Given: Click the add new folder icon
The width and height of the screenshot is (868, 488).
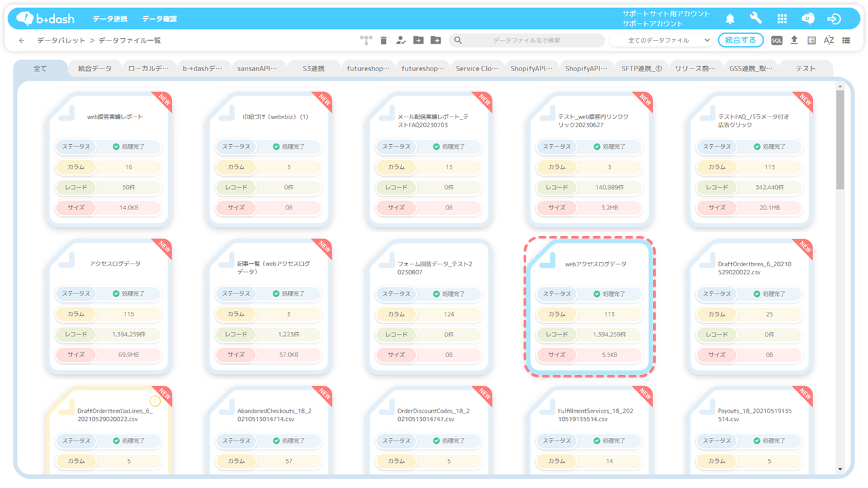Looking at the screenshot, I should (x=435, y=41).
